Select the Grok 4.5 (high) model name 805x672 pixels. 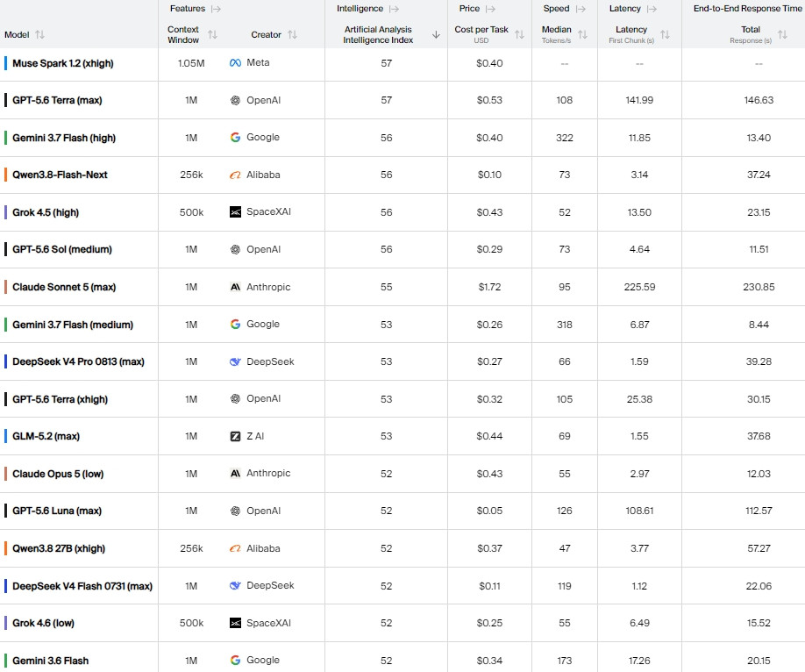click(46, 212)
